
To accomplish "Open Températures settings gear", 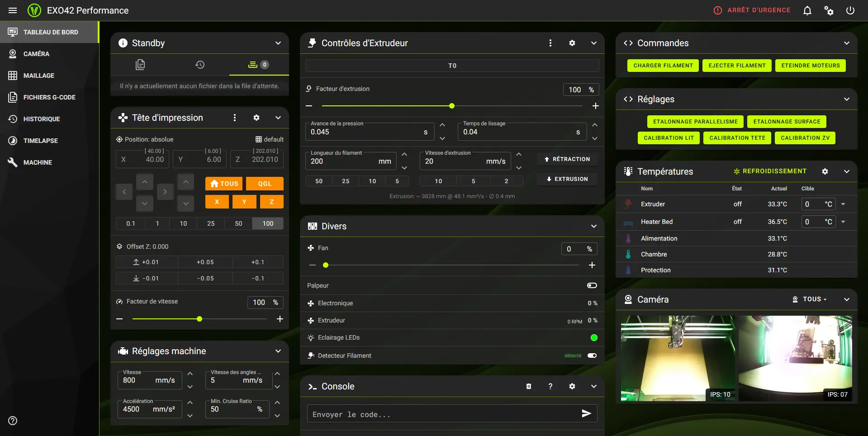I will pyautogui.click(x=825, y=171).
